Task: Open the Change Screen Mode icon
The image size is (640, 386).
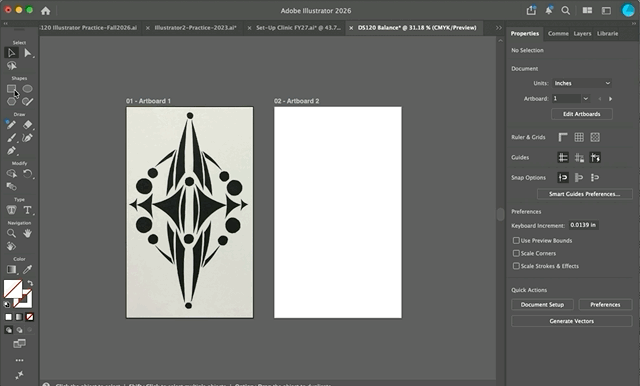Action: click(19, 344)
